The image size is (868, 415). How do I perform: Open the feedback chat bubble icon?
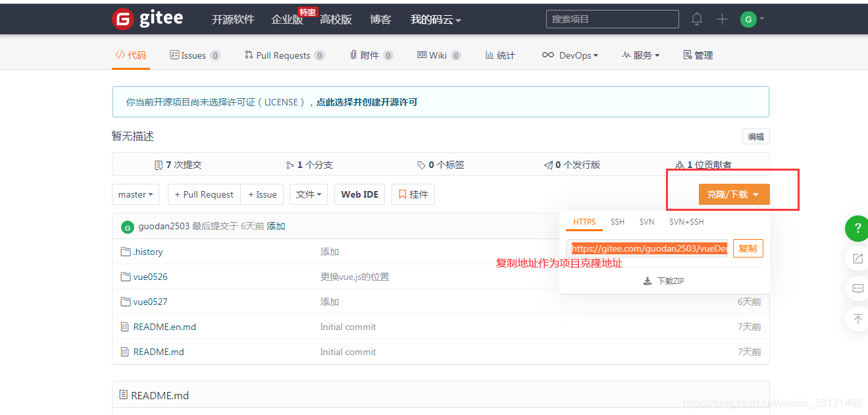(857, 289)
